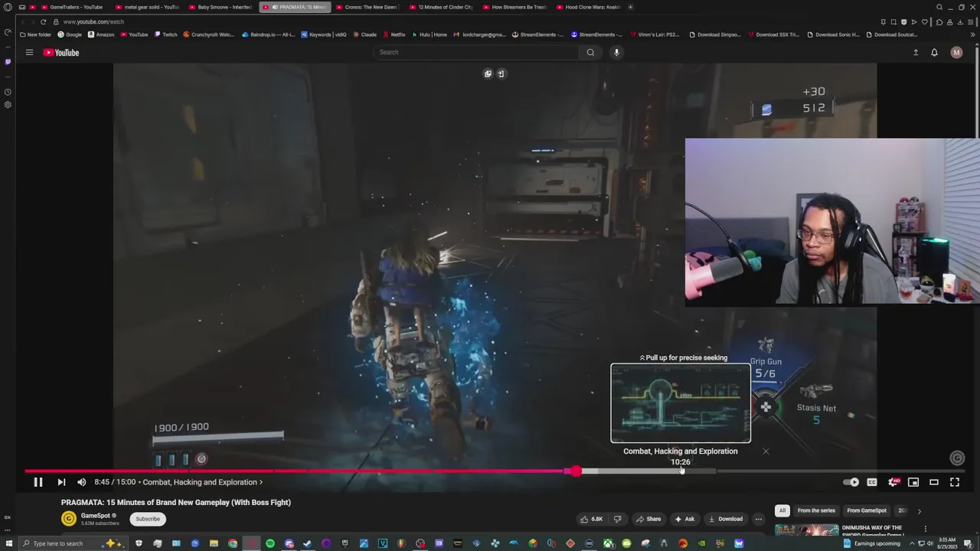Switch to Cronos: The New Dawn tab
The height and width of the screenshot is (551, 980).
366,7
